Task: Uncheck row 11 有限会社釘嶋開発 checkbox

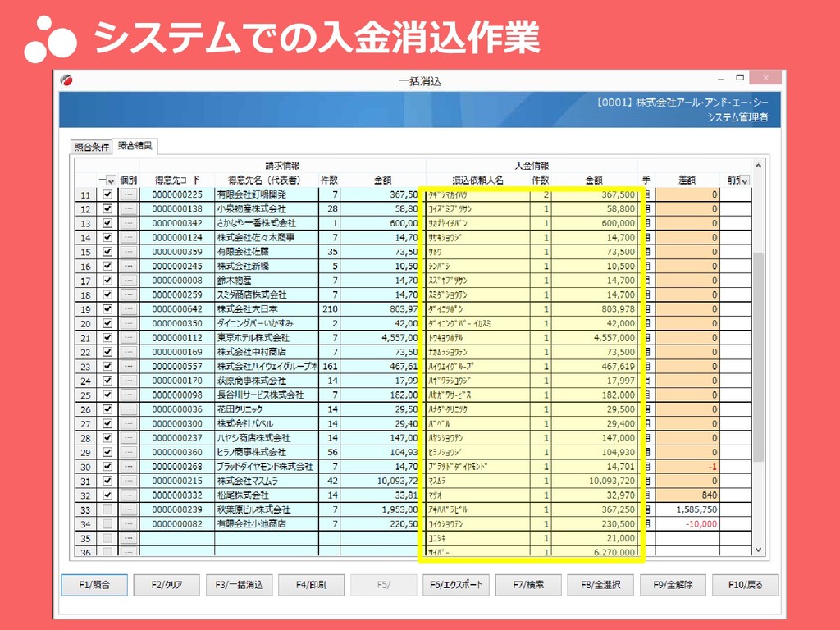Action: point(107,194)
